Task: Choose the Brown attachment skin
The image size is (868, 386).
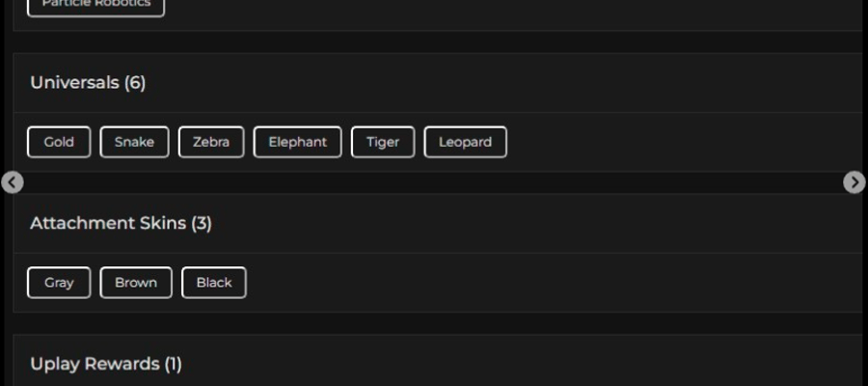Action: click(x=136, y=283)
